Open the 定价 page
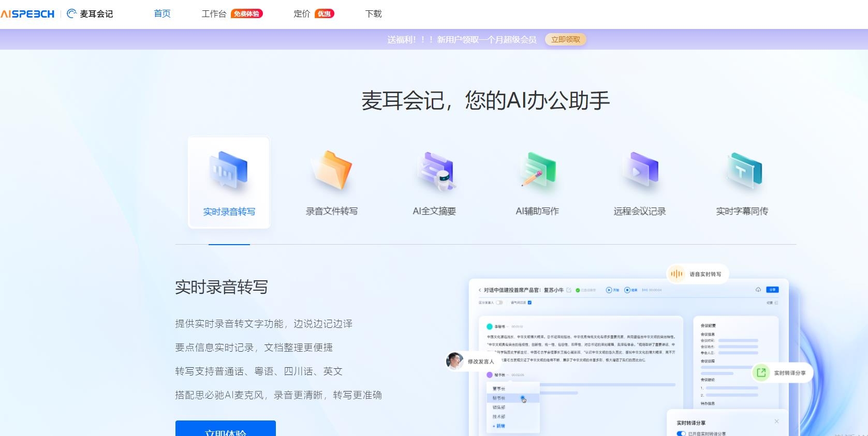 [x=302, y=14]
